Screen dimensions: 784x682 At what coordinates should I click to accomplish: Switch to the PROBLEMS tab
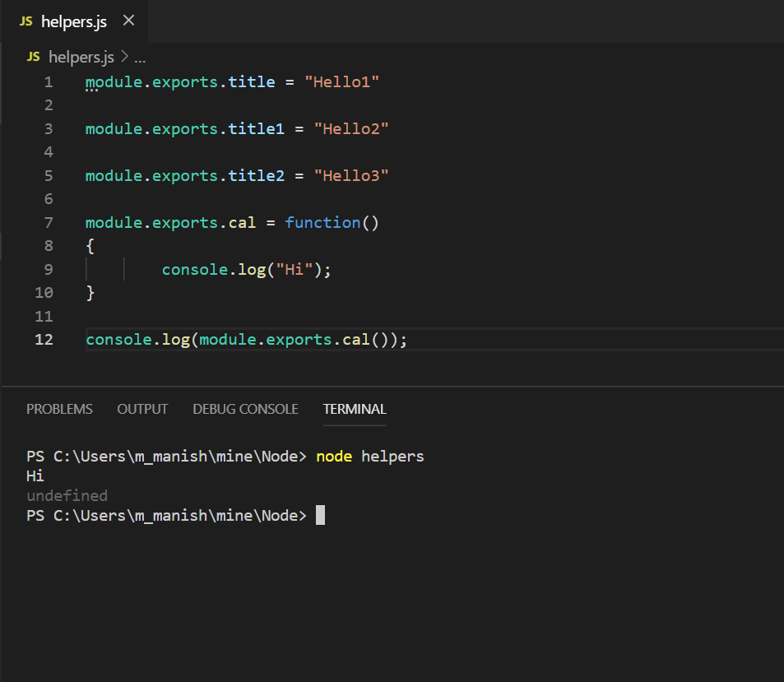coord(58,409)
